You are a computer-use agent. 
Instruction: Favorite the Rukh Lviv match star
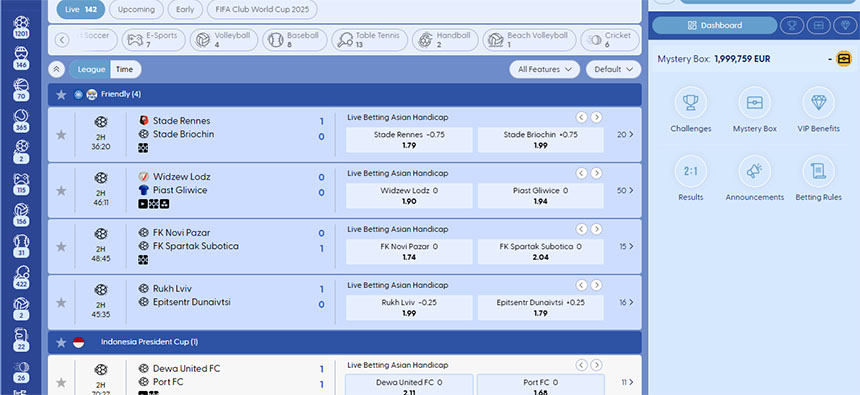(61, 303)
